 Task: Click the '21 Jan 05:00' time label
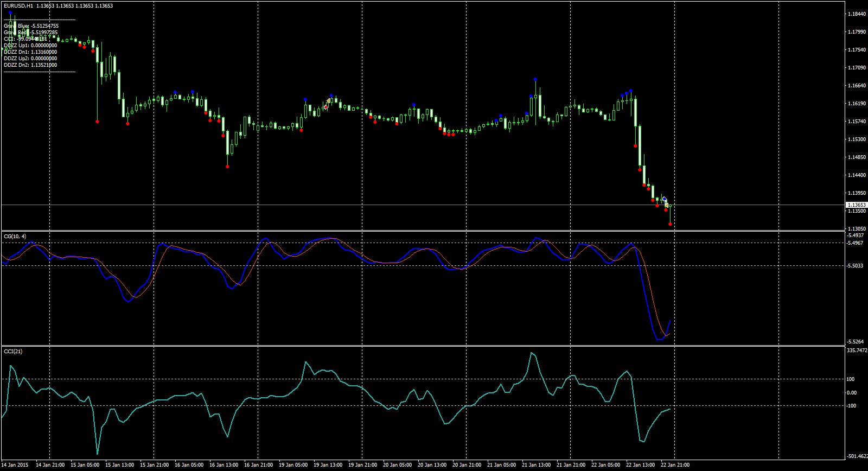[x=502, y=465]
